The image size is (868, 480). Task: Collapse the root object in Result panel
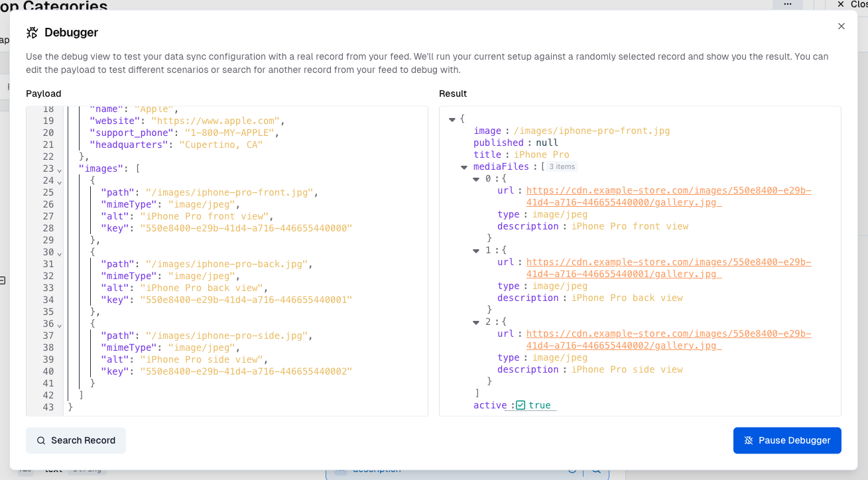click(x=453, y=119)
